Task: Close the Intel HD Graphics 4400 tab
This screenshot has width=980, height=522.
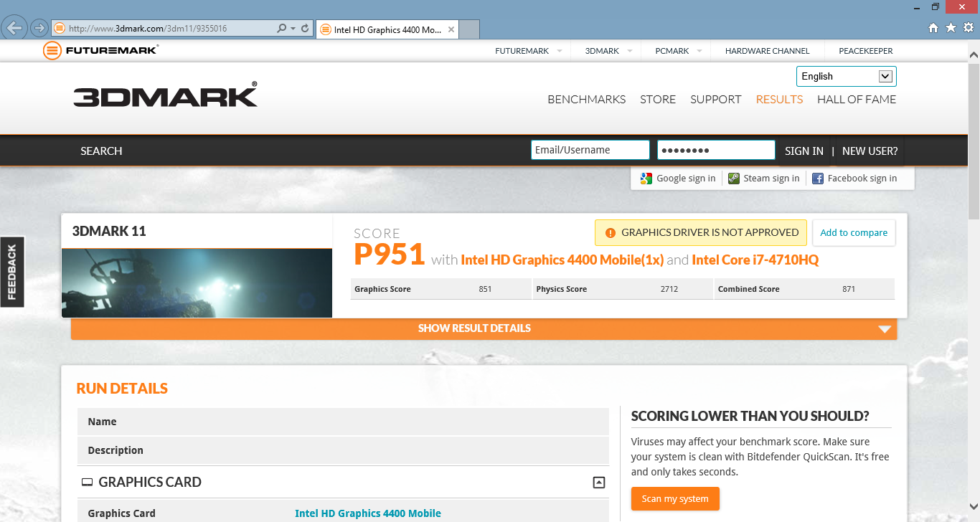Action: click(451, 29)
